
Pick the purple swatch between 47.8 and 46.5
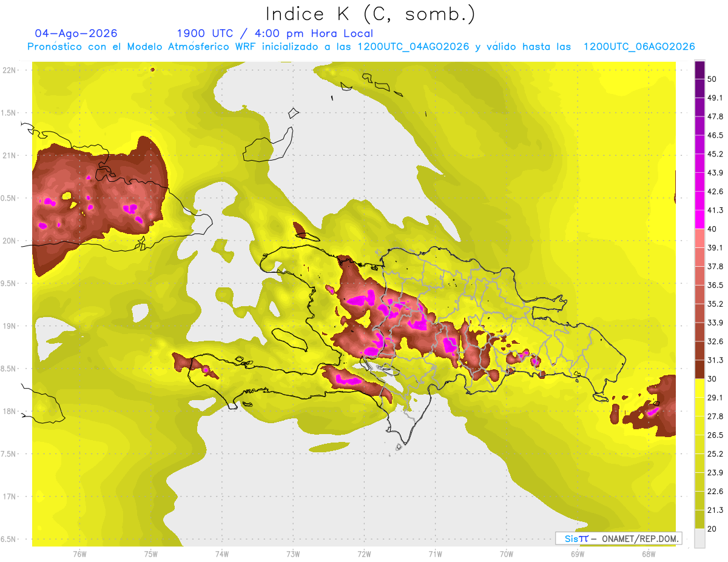(x=699, y=126)
